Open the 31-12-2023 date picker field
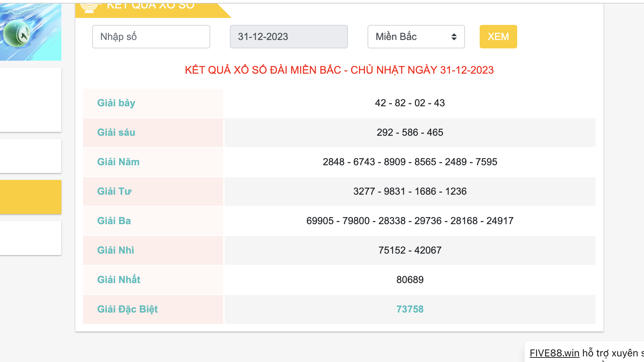Image resolution: width=644 pixels, height=362 pixels. tap(289, 36)
